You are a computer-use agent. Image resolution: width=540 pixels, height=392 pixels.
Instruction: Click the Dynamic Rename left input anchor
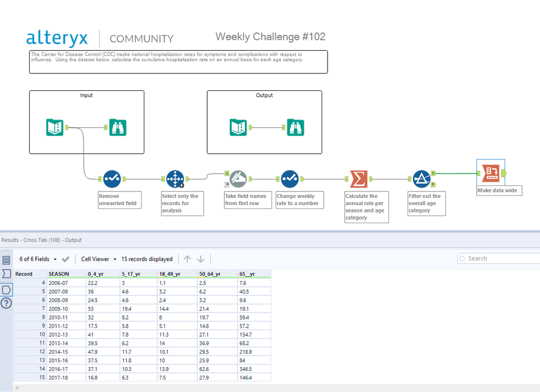point(227,173)
